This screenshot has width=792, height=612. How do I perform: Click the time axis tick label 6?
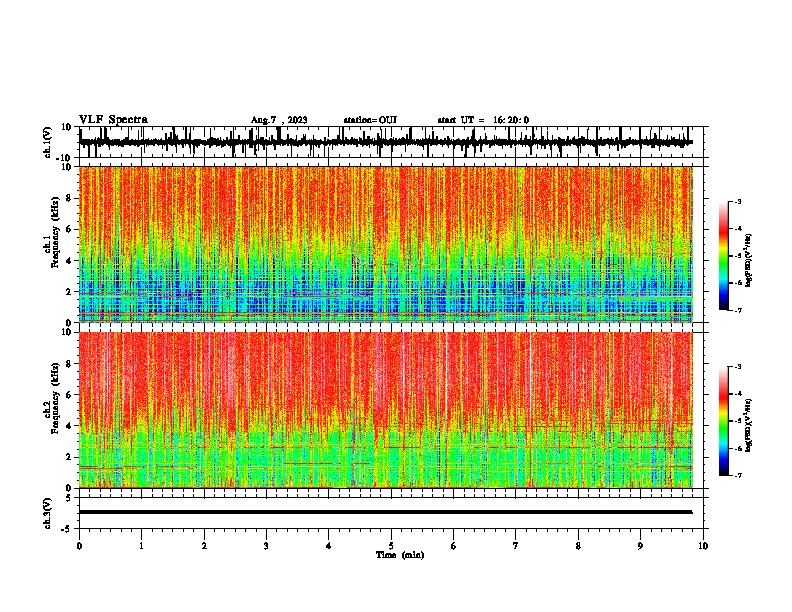[x=454, y=546]
